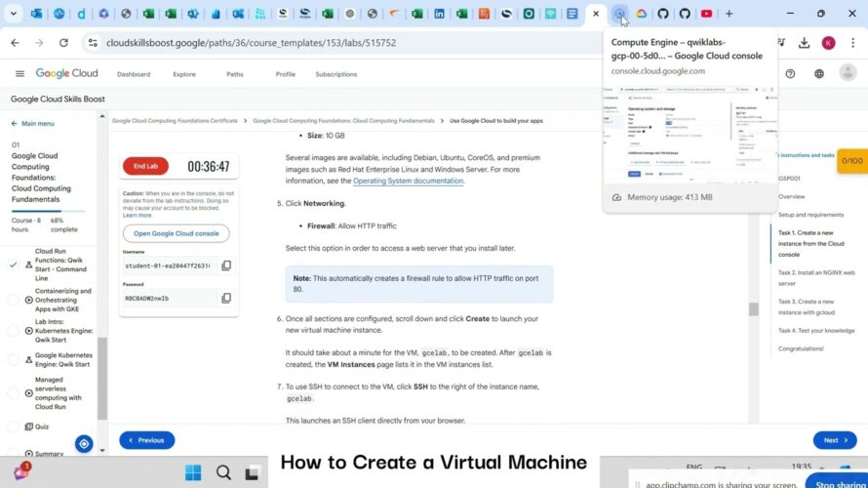Image resolution: width=868 pixels, height=488 pixels.
Task: Open Windows Task View
Action: point(252,473)
